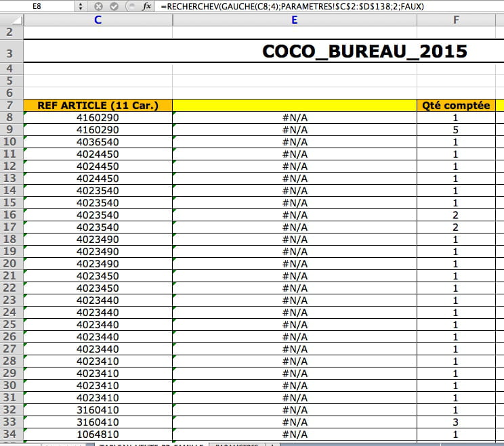Select quantity 3 in row 33

click(456, 422)
